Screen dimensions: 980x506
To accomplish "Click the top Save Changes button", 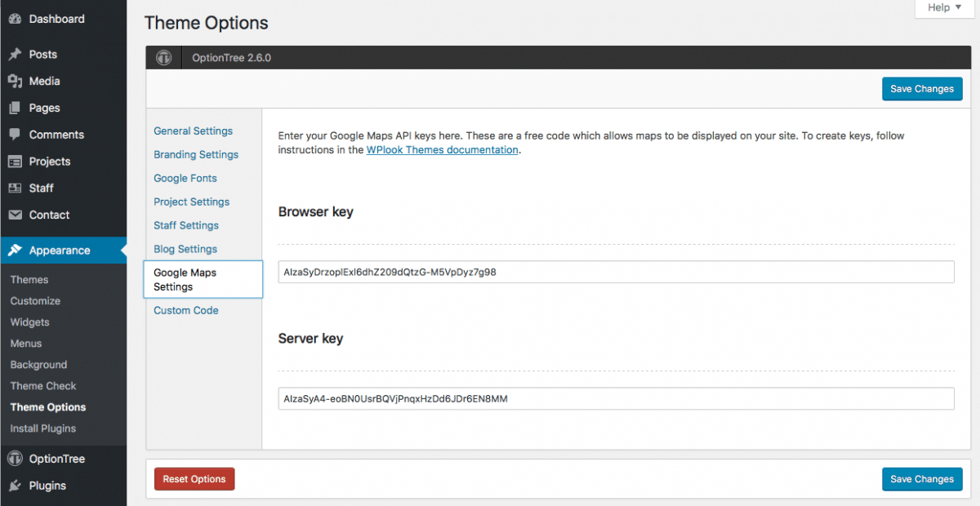I will [x=922, y=88].
